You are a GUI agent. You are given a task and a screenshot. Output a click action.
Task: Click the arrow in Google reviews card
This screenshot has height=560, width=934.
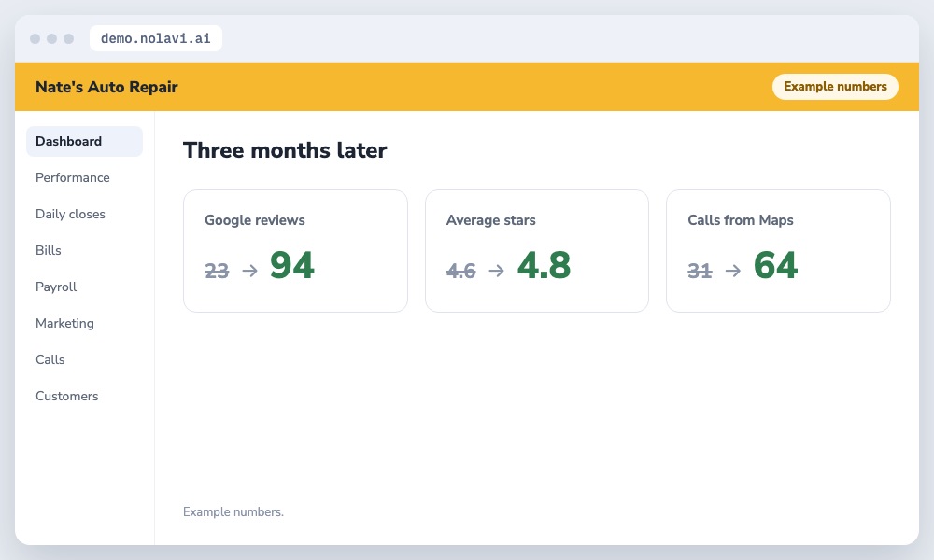click(250, 271)
